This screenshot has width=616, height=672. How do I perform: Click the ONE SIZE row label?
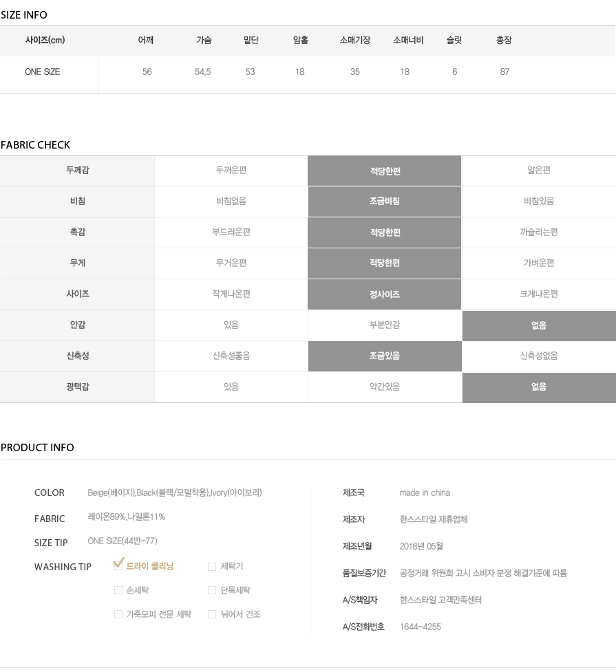pyautogui.click(x=43, y=72)
